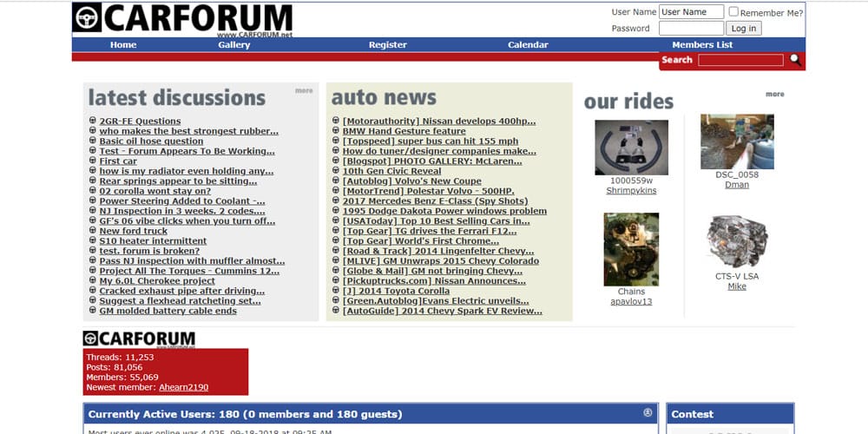
Task: Open news PHOTO GALLERY: McLaren
Action: 432,161
